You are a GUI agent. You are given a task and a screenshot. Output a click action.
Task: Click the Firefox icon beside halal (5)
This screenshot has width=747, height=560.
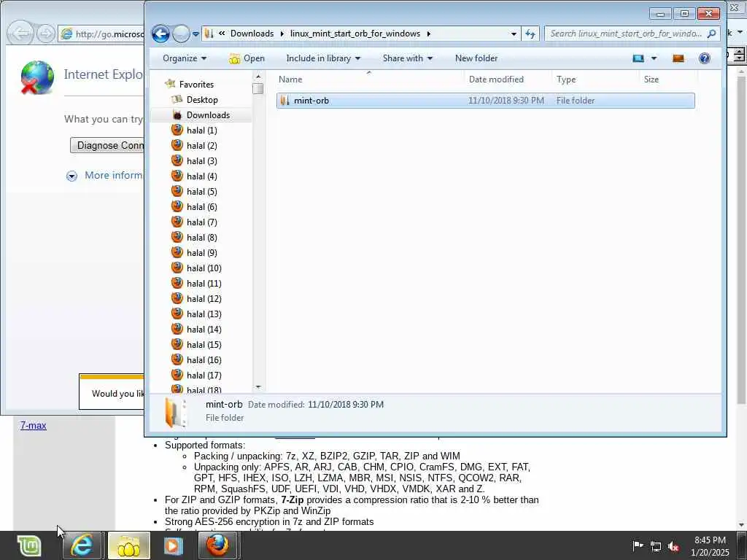pos(177,191)
